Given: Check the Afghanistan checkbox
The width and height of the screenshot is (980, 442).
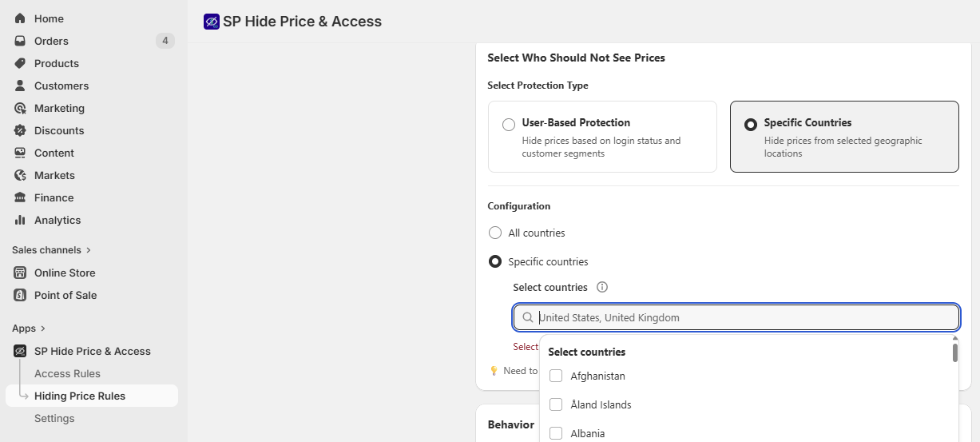Looking at the screenshot, I should 556,376.
